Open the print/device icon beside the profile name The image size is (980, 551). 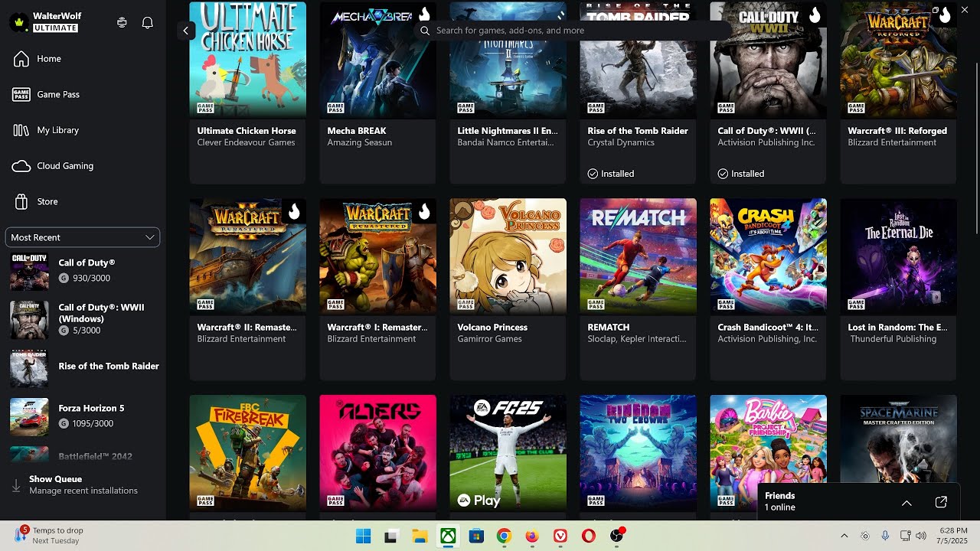coord(122,22)
